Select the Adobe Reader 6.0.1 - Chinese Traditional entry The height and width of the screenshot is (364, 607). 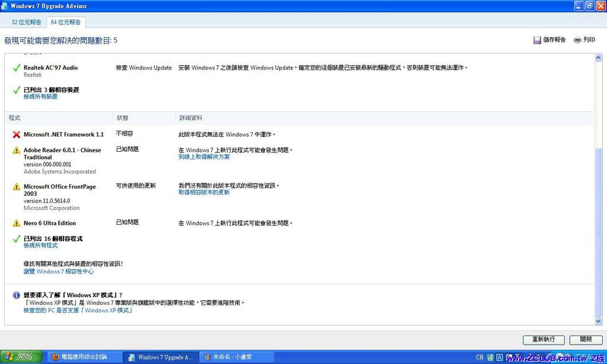[x=62, y=154]
